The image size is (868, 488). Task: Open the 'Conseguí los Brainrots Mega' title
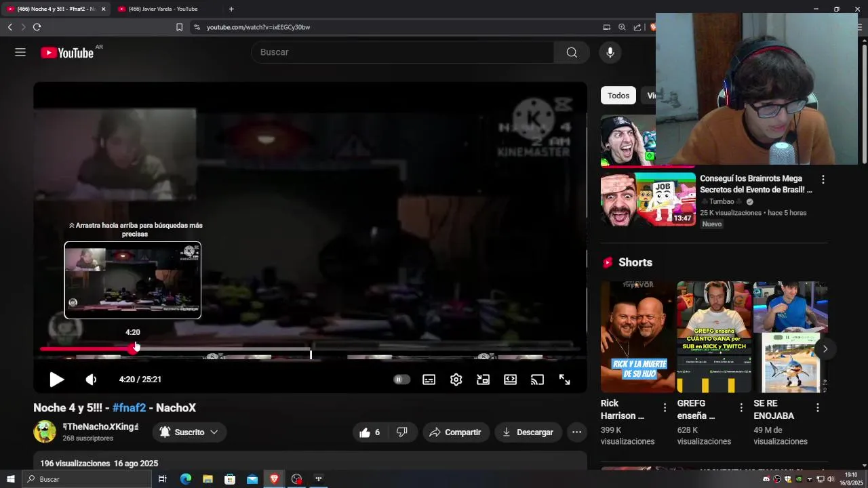click(x=755, y=184)
